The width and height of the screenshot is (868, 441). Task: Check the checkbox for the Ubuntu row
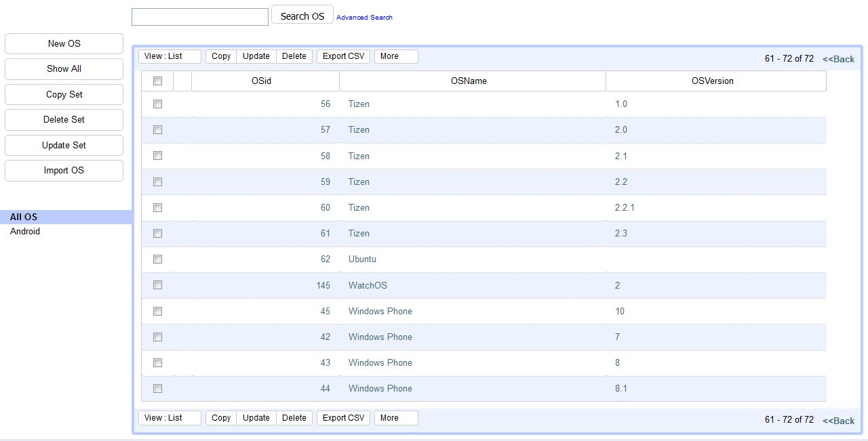pos(158,259)
